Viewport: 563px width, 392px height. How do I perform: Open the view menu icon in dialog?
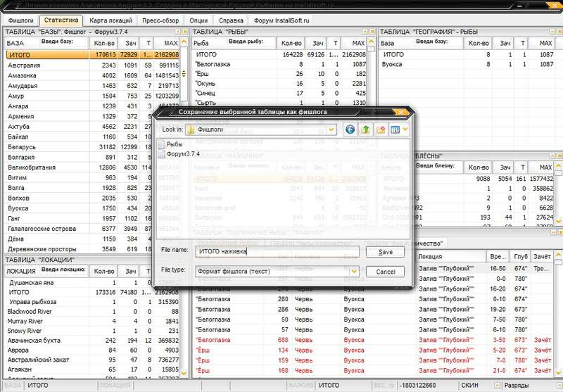tap(399, 129)
